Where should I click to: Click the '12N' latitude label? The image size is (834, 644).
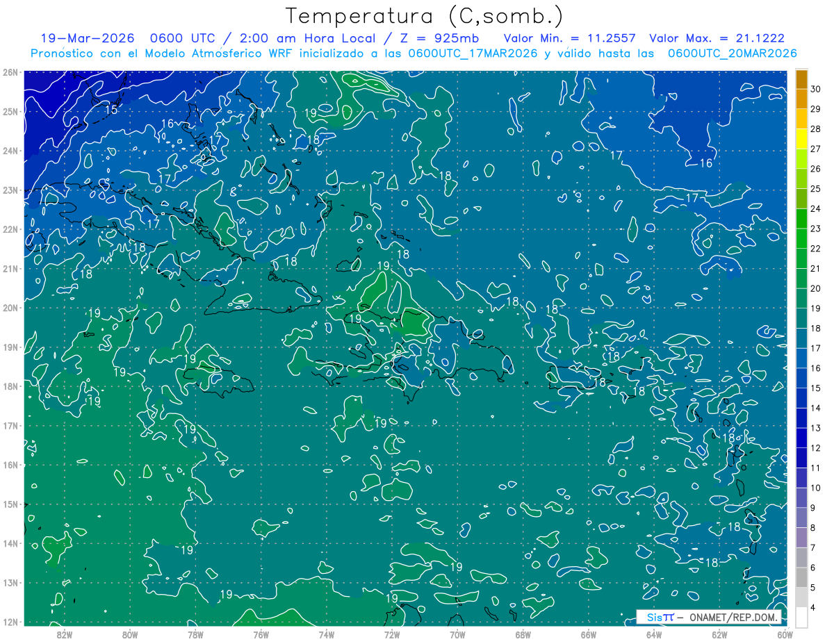point(10,622)
